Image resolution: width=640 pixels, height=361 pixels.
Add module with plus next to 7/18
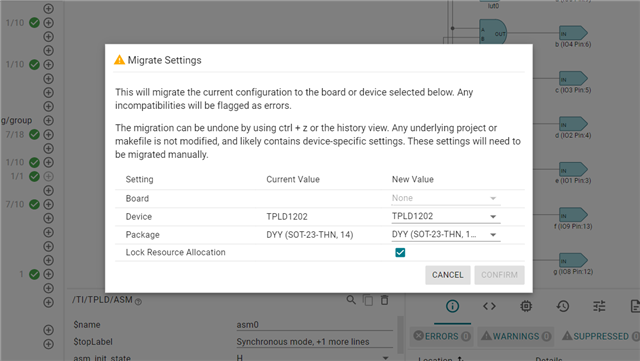[x=49, y=134]
